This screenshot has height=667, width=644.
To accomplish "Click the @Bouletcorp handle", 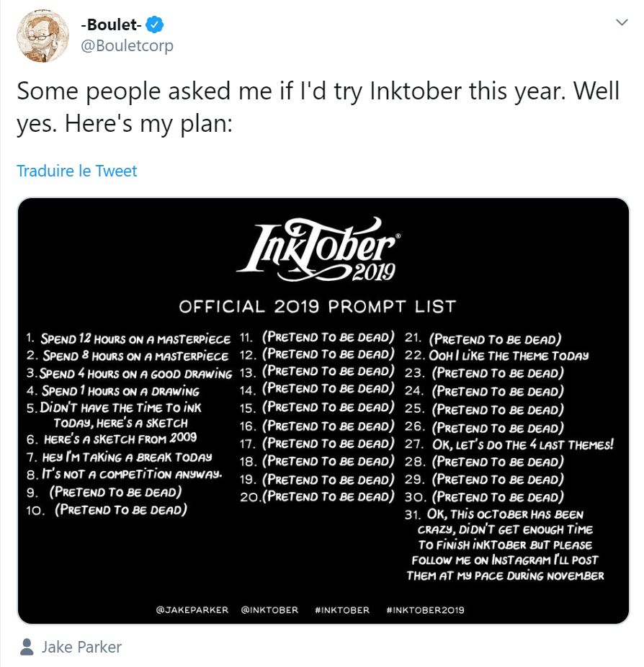I will pos(128,45).
